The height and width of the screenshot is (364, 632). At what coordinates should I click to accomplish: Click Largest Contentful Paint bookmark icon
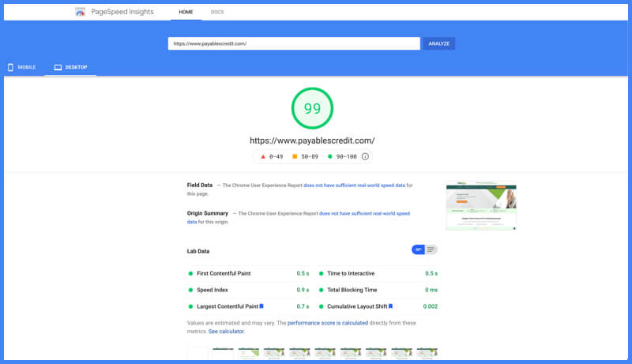pyautogui.click(x=261, y=306)
